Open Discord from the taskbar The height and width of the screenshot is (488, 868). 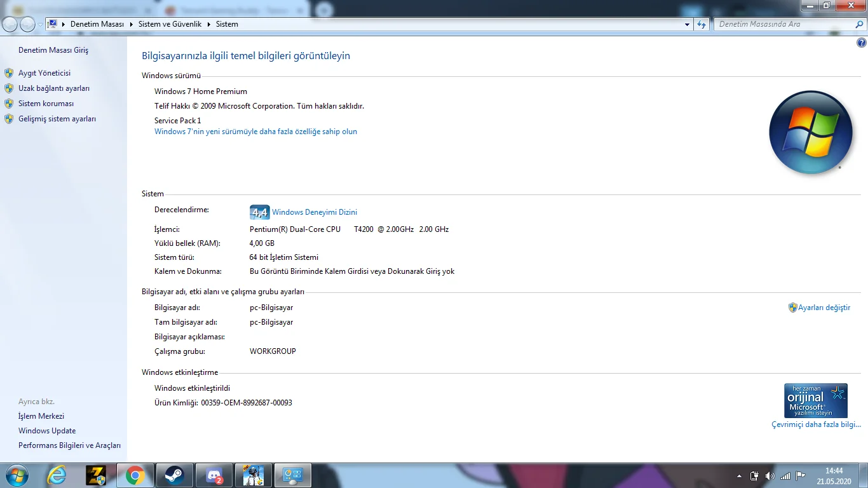click(214, 475)
